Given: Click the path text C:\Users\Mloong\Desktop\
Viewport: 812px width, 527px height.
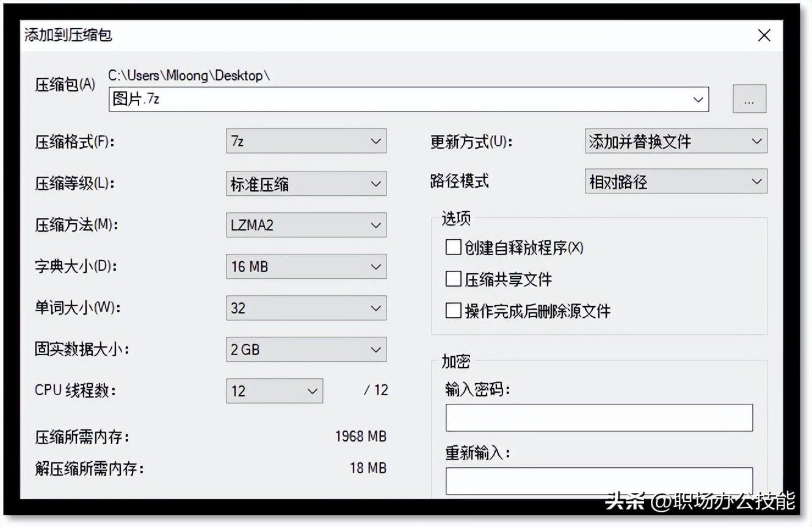Looking at the screenshot, I should coord(189,76).
